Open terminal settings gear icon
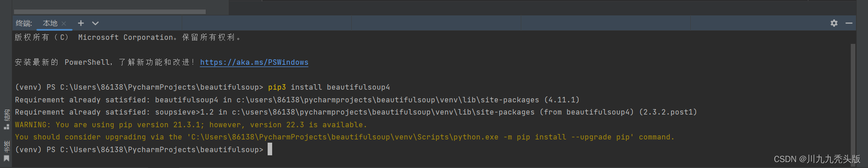This screenshot has width=868, height=168. point(834,23)
